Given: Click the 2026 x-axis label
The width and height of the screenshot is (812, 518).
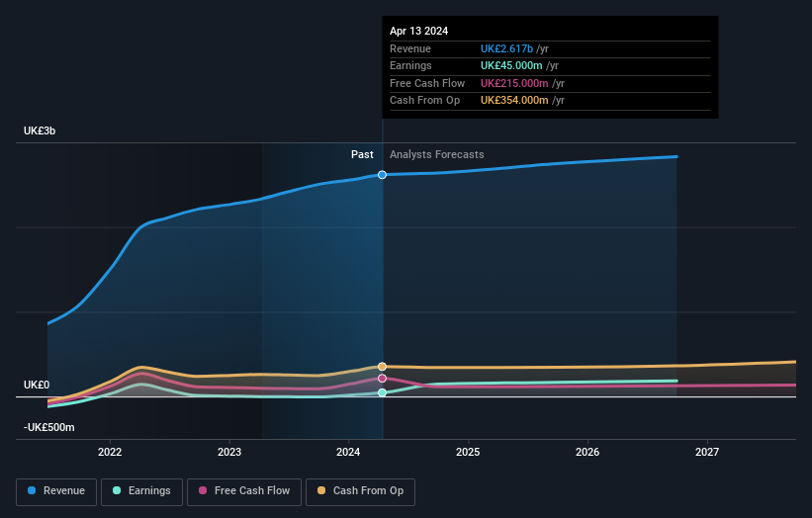Looking at the screenshot, I should click(x=587, y=453).
